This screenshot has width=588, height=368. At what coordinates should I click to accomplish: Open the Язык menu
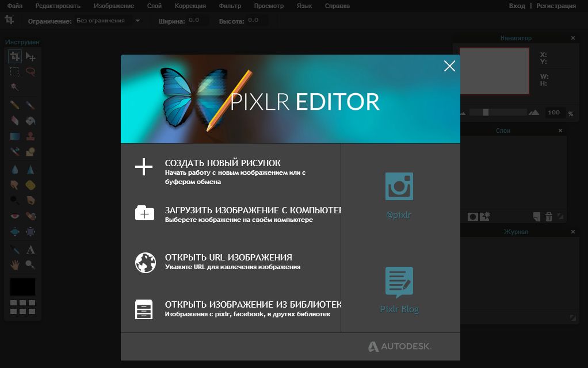[304, 6]
